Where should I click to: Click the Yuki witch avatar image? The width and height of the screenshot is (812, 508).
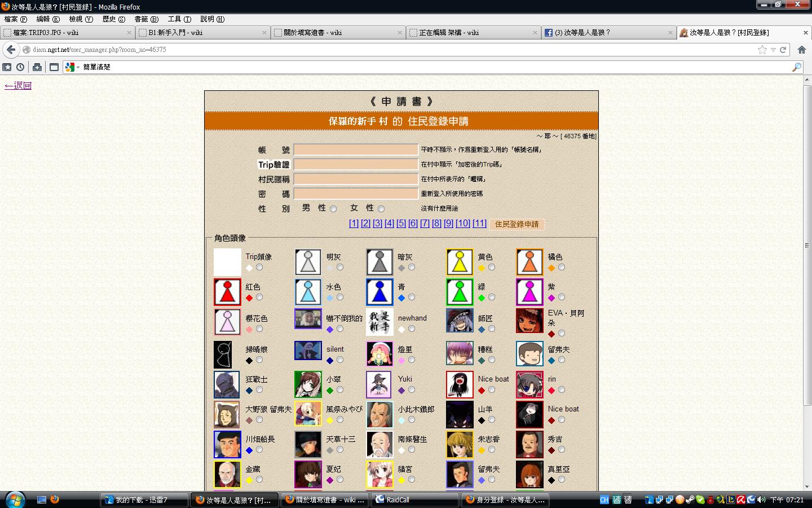coord(379,385)
